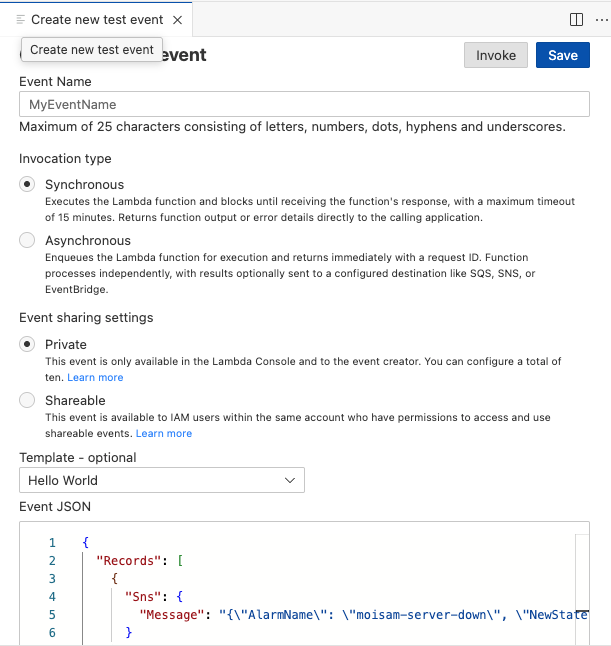Select the Asynchronous invocation type

pos(27,240)
